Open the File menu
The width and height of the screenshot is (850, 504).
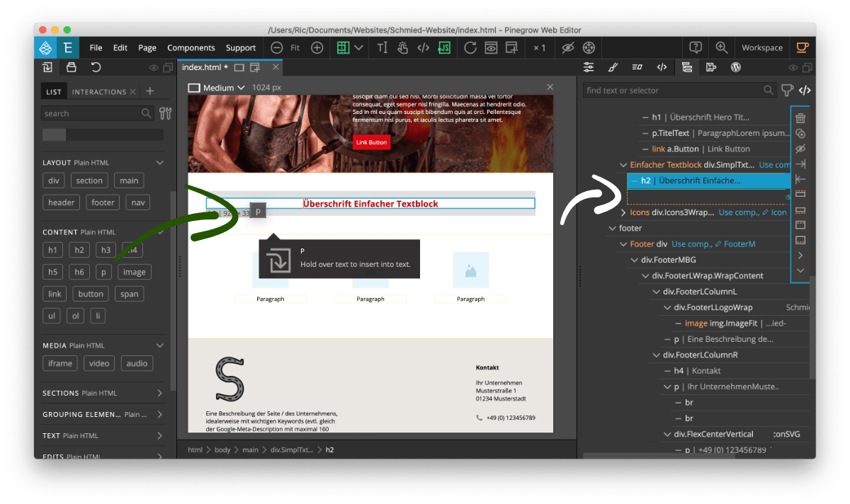96,47
